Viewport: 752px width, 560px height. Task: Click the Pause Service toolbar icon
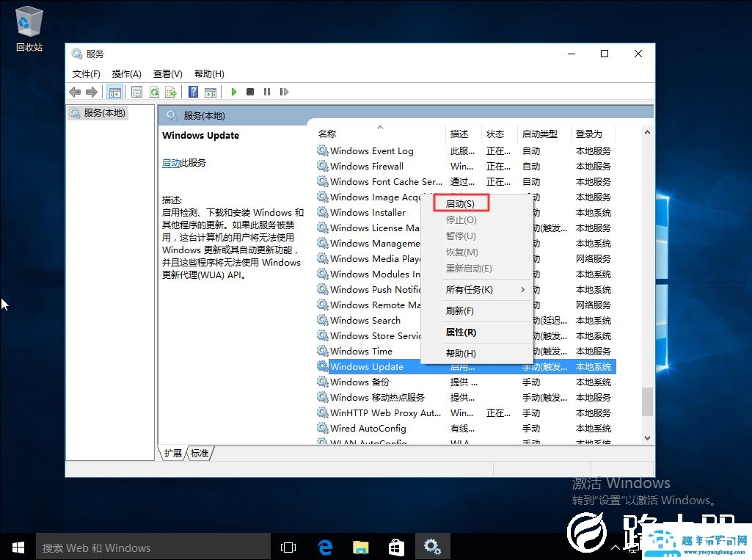coord(267,92)
